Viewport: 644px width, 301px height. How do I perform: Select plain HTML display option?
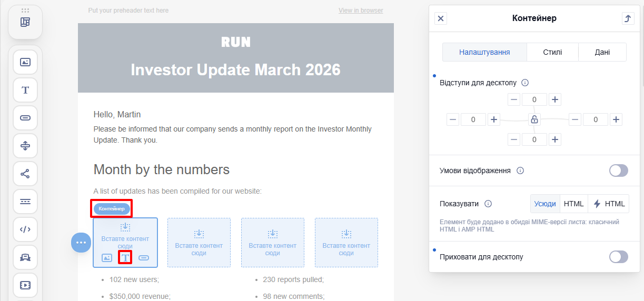click(x=574, y=204)
